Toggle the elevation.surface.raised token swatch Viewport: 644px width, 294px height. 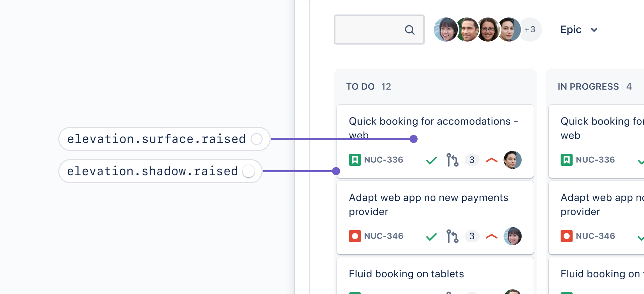coord(257,139)
